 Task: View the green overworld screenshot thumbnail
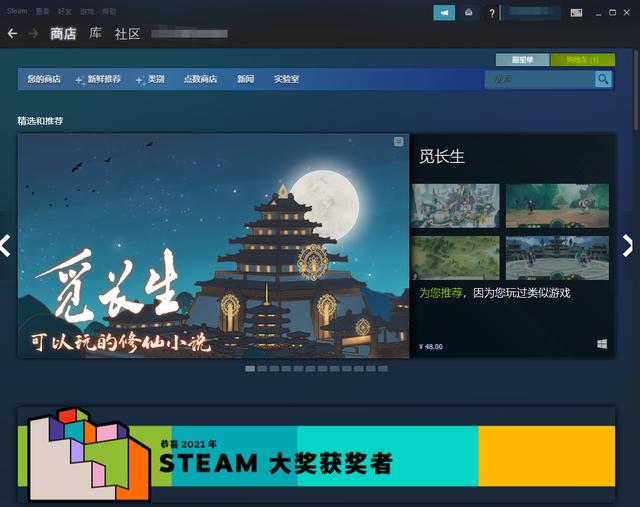point(456,258)
